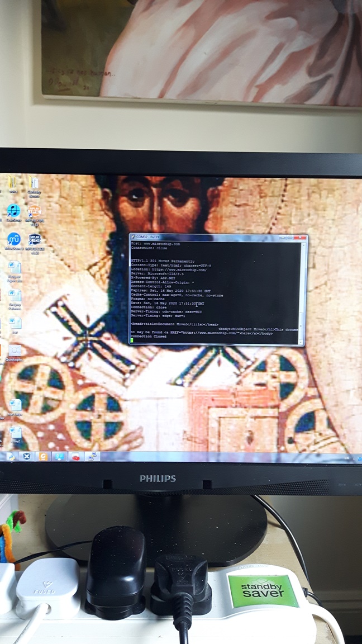Open the Python icon in the taskbar
This screenshot has width=362, height=644.
11,456
